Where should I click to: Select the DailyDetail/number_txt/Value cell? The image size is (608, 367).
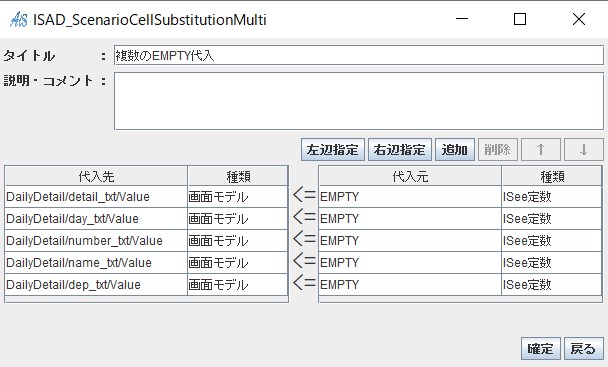click(96, 241)
